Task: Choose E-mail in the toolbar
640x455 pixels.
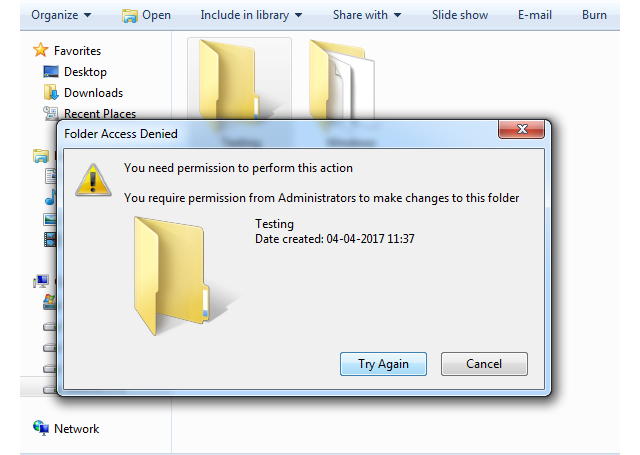Action: click(x=535, y=15)
